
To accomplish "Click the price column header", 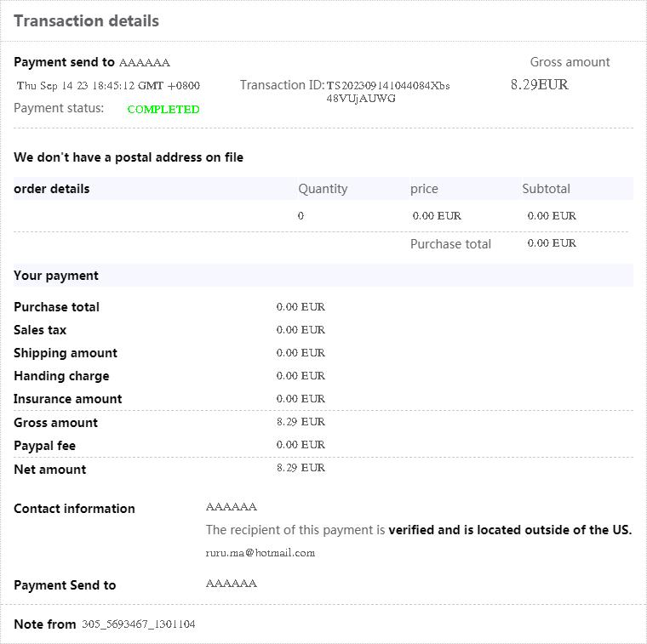I will tap(424, 189).
